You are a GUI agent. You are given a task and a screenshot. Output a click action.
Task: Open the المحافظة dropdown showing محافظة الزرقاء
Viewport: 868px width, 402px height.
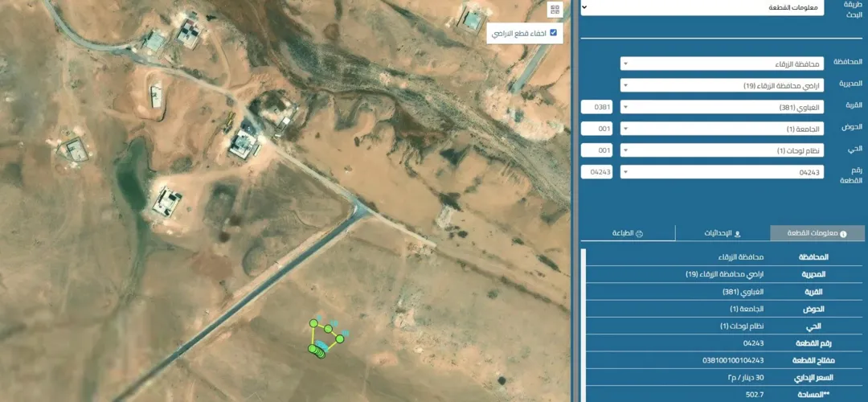(x=721, y=64)
